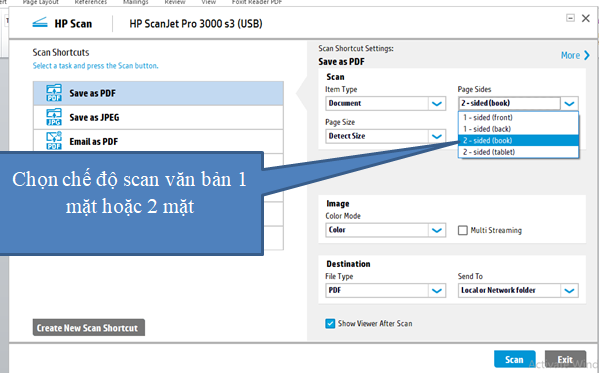The height and width of the screenshot is (373, 599).
Task: Choose 2 - sided (tablet) option
Action: 518,152
